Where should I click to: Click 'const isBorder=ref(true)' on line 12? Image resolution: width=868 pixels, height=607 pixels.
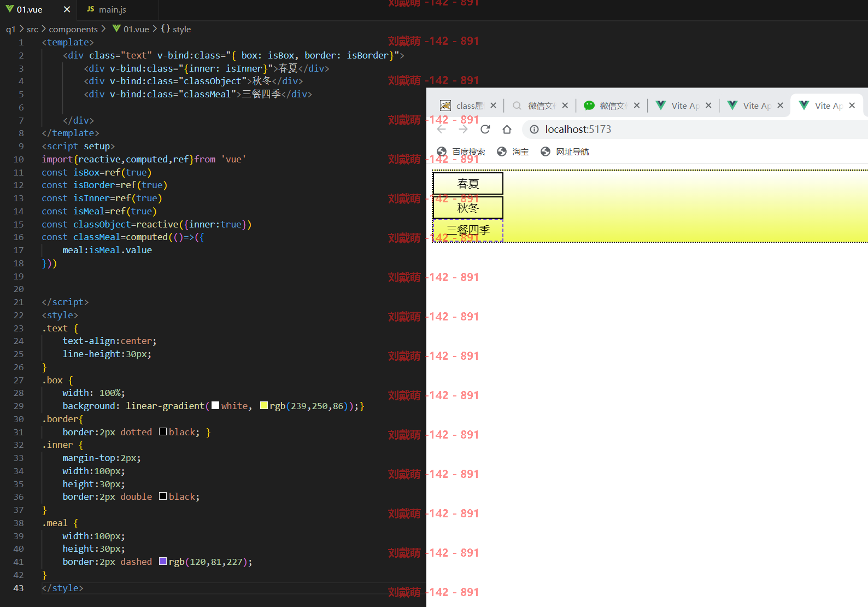coord(104,185)
